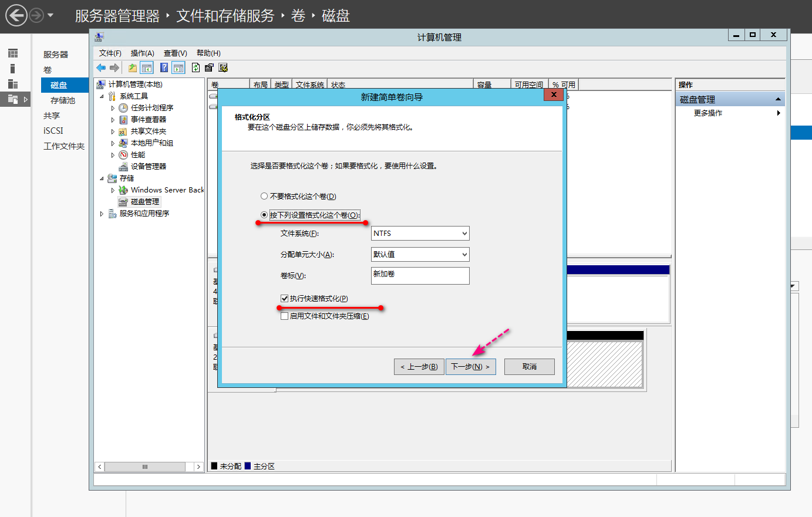This screenshot has width=812, height=517.
Task: Click the settings gear icon at toolbar end
Action: coord(223,68)
